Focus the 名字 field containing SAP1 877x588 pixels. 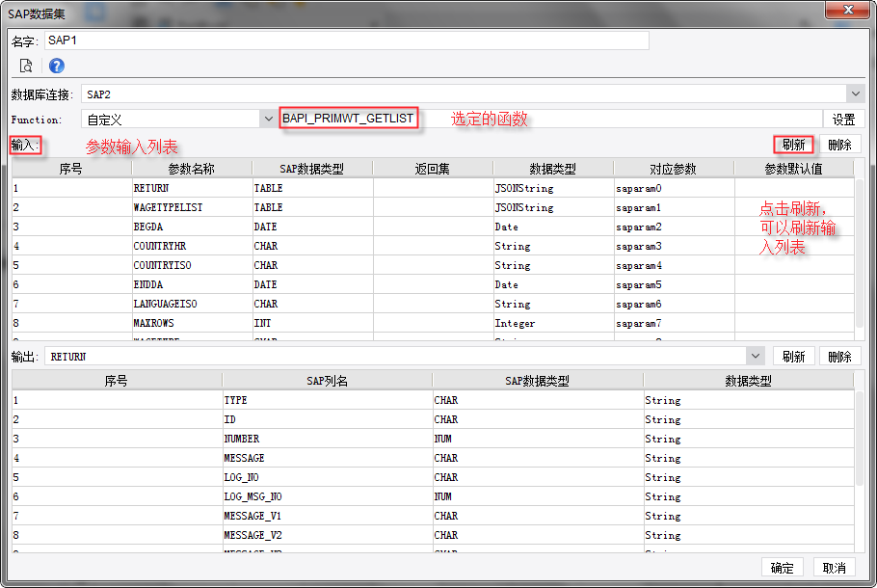[x=347, y=40]
